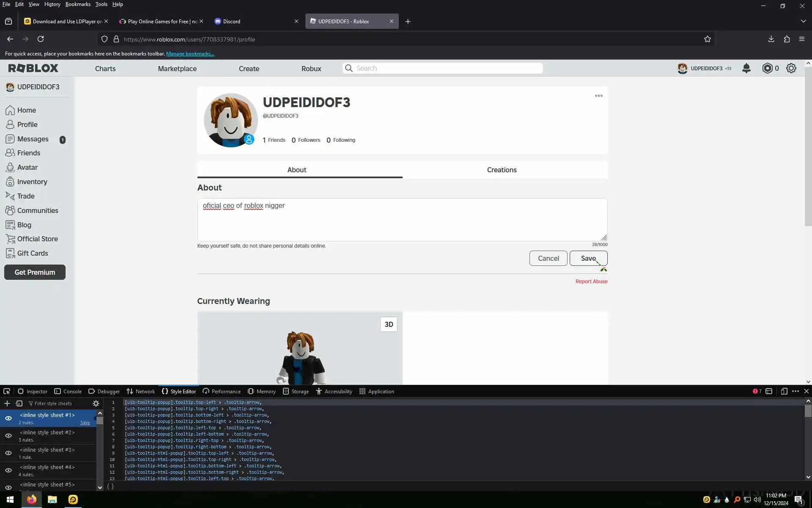
Task: Open Roblox settings gear icon
Action: coord(791,68)
